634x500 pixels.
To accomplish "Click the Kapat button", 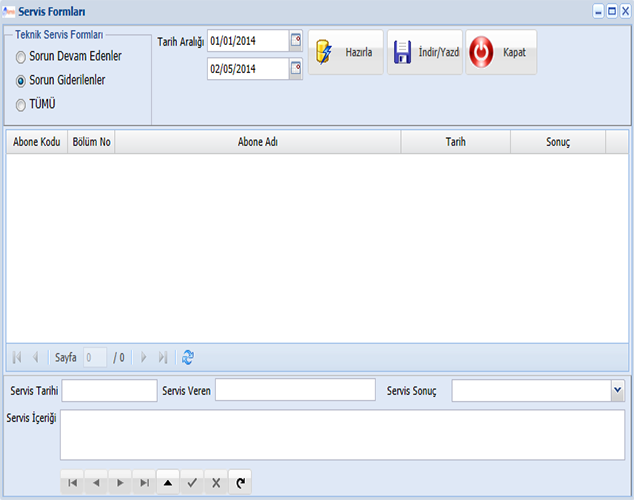I will click(x=501, y=52).
